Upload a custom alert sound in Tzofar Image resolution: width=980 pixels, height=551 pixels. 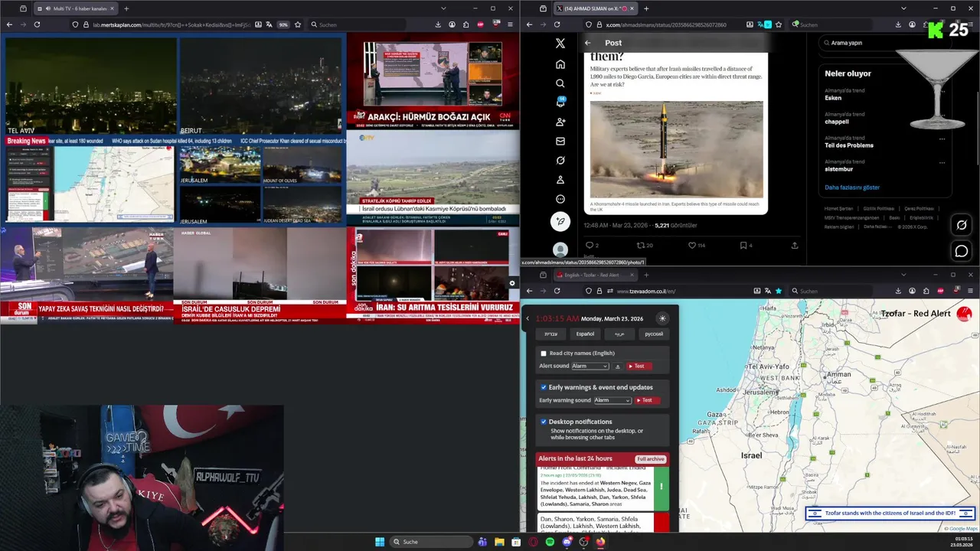tap(618, 367)
